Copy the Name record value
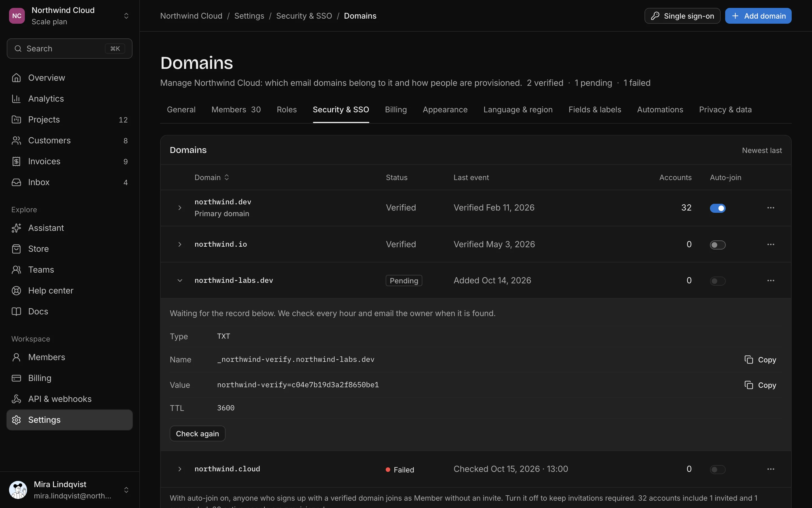Image resolution: width=812 pixels, height=508 pixels. point(760,360)
